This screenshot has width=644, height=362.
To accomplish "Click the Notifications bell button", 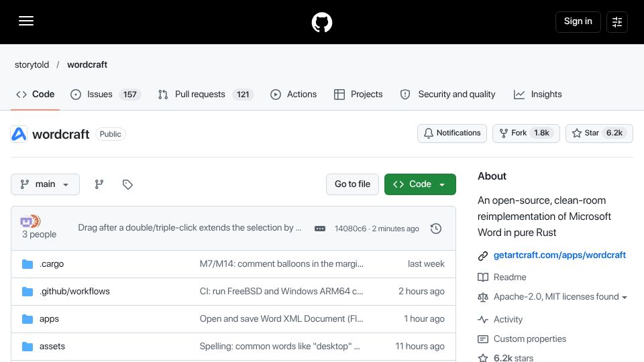I will [x=451, y=133].
